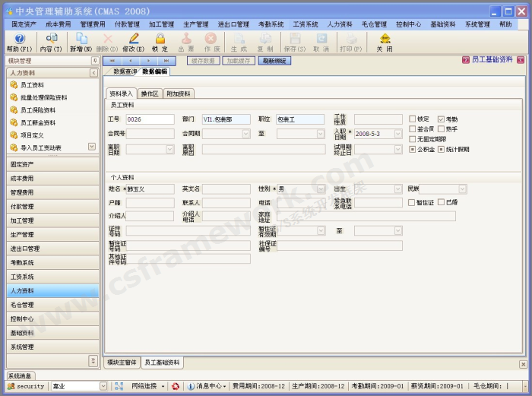The image size is (532, 396).
Task: Enable the 锁定 checkbox in employee form
Action: point(413,119)
